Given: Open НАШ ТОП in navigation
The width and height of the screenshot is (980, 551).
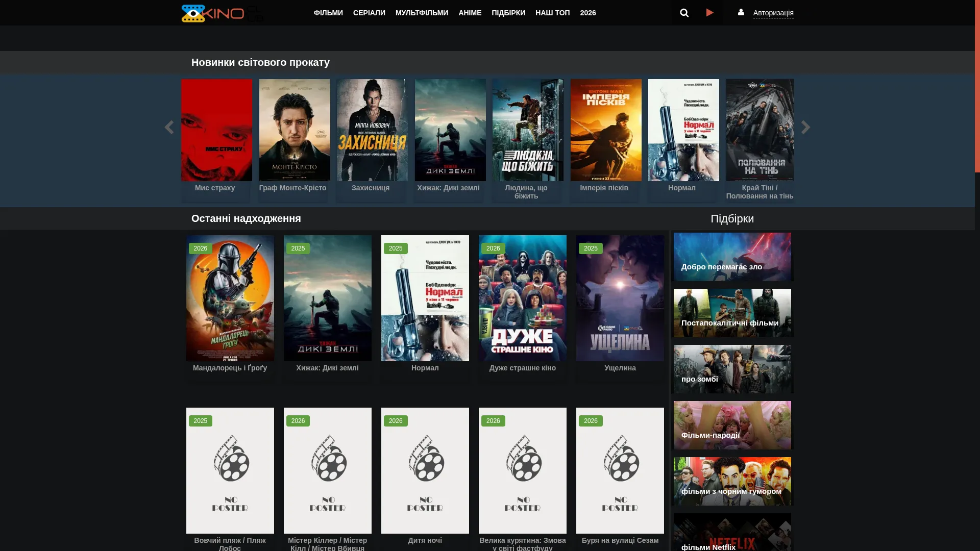Looking at the screenshot, I should [x=552, y=13].
